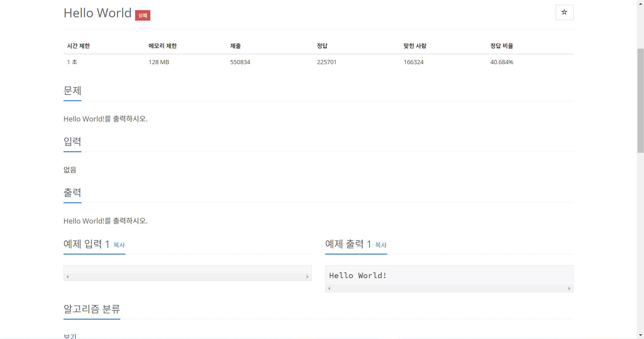This screenshot has width=644, height=339.
Task: Expand 알고리즘 분류 with the 보기 link
Action: point(70,336)
